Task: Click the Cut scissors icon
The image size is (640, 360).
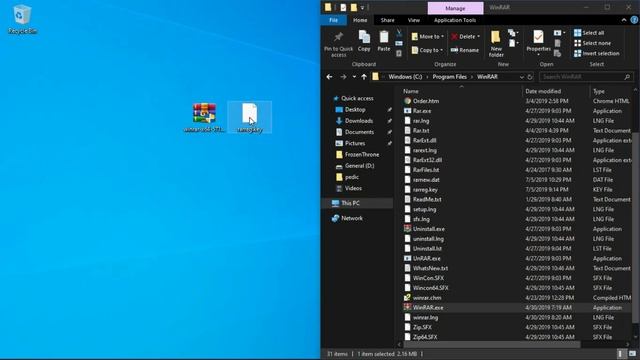Action: [x=399, y=33]
